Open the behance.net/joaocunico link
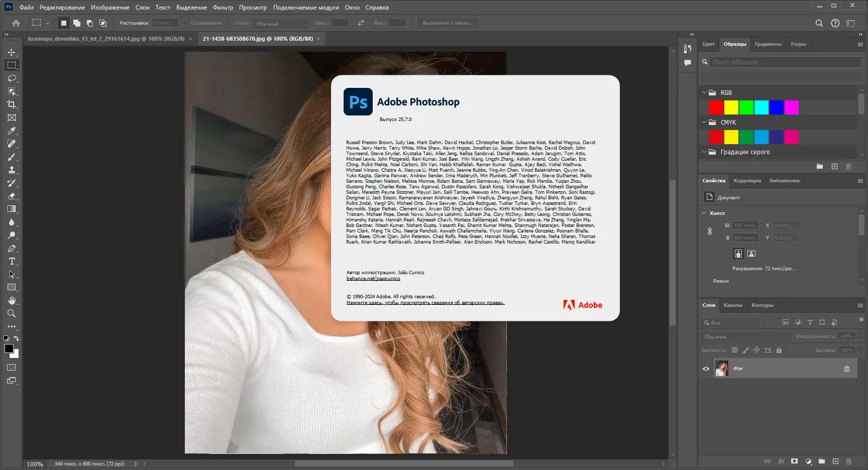The width and height of the screenshot is (868, 470). (x=373, y=278)
